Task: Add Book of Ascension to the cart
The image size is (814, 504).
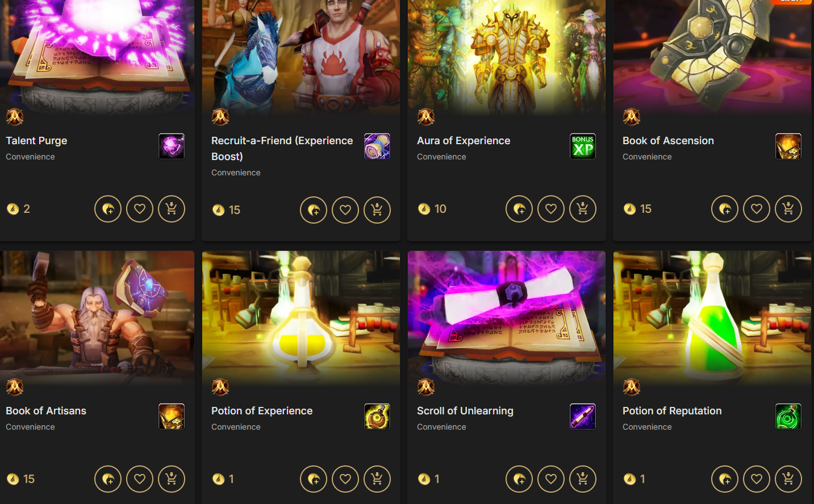Action: point(788,209)
